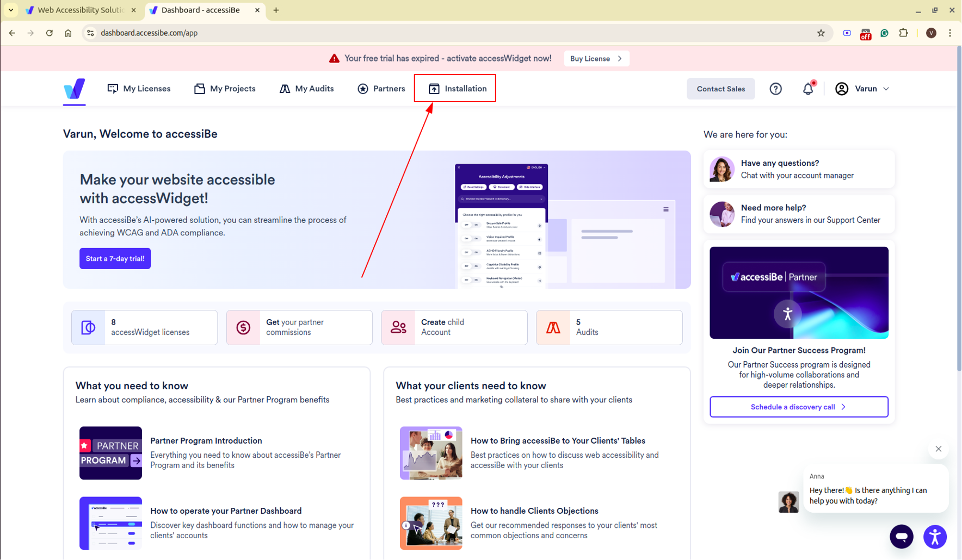Go to My Projects
The image size is (962, 560).
click(x=225, y=89)
